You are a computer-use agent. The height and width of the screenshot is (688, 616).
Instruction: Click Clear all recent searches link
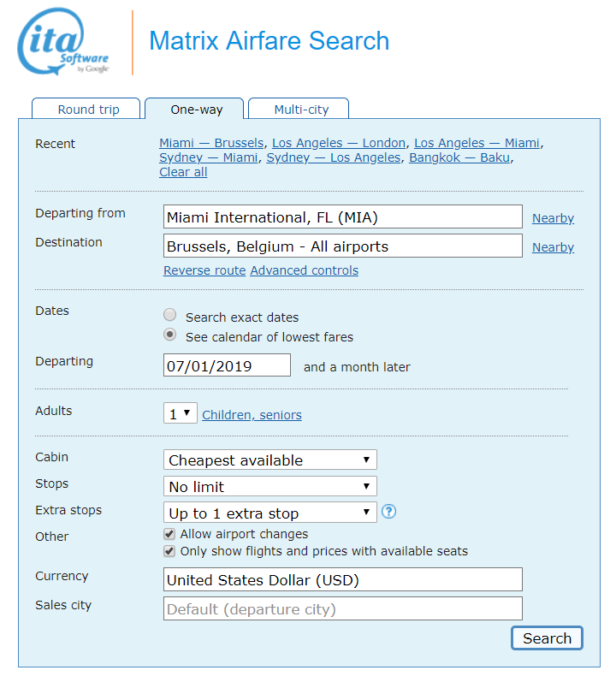coord(183,172)
